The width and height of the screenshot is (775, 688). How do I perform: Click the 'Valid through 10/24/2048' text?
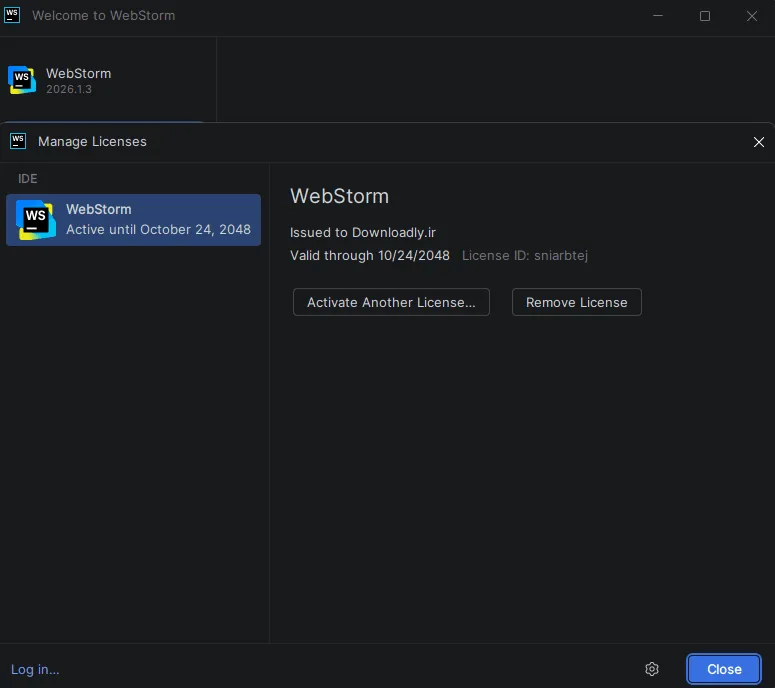(x=370, y=256)
